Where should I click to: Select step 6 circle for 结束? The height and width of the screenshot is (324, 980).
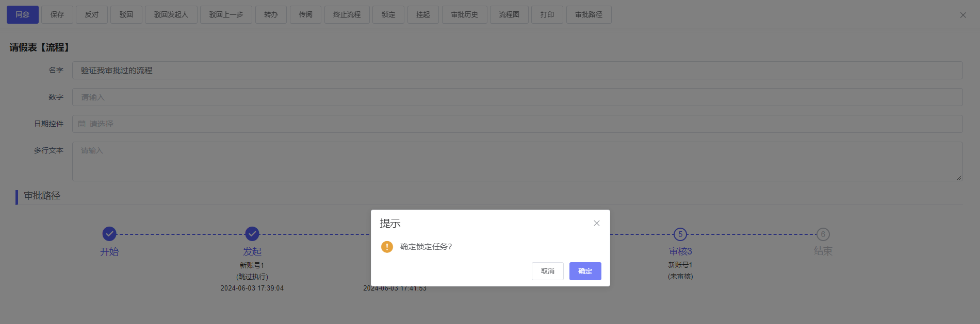[x=823, y=234]
